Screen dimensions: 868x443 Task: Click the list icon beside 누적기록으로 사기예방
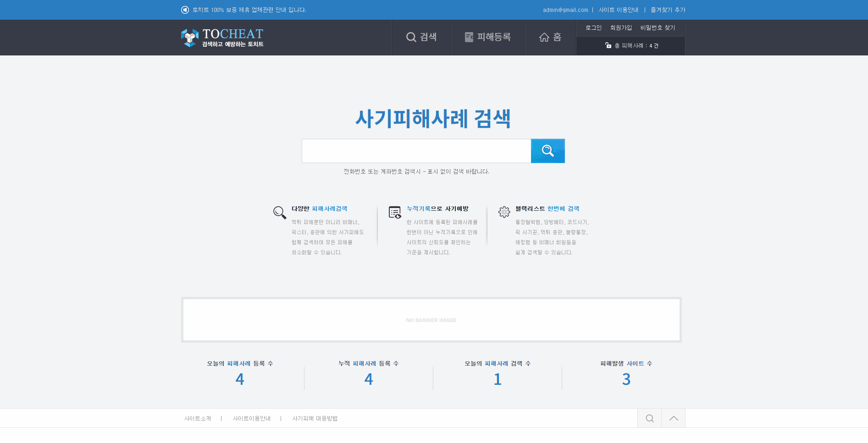[394, 212]
